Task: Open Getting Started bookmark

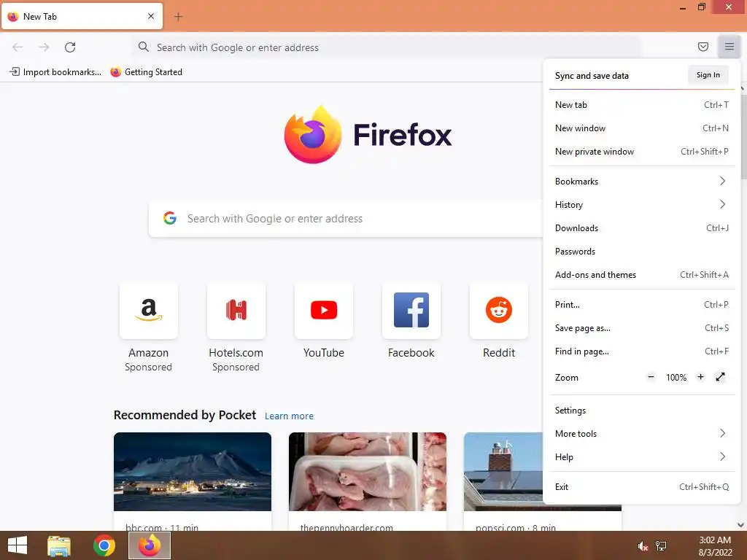Action: (146, 72)
